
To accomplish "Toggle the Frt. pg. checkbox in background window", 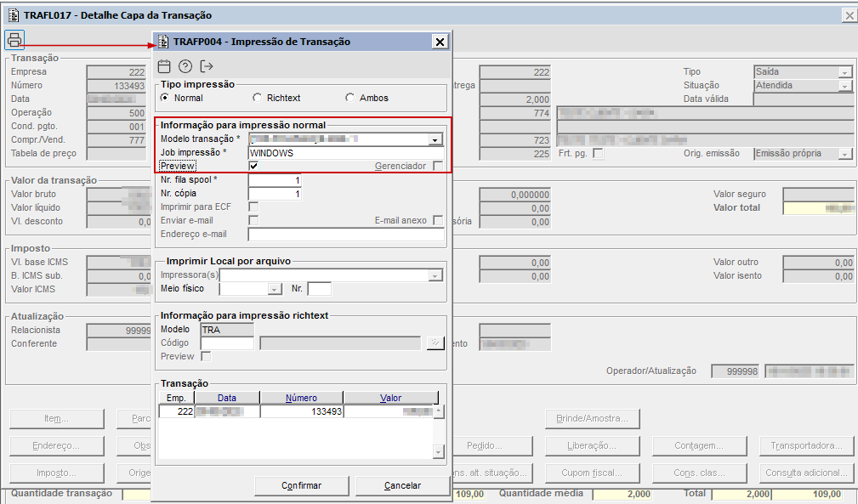I will (599, 154).
